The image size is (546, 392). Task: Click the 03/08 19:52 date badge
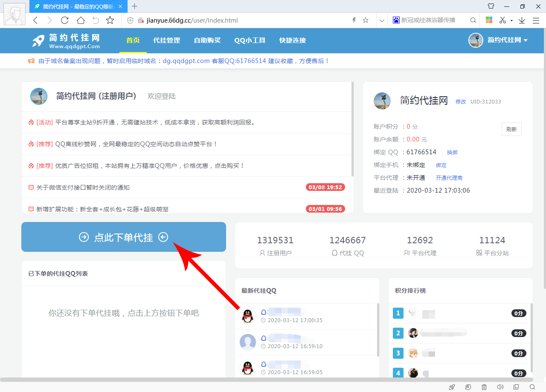coord(325,187)
